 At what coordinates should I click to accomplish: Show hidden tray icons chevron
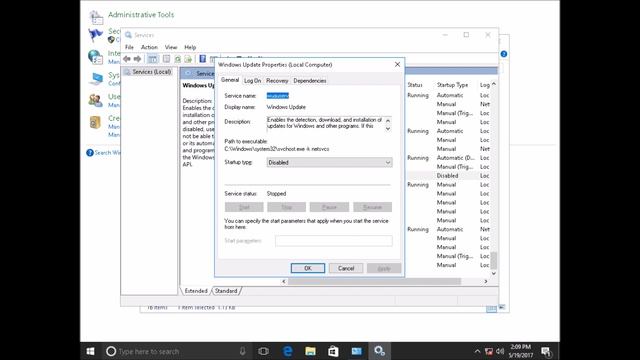tap(477, 351)
